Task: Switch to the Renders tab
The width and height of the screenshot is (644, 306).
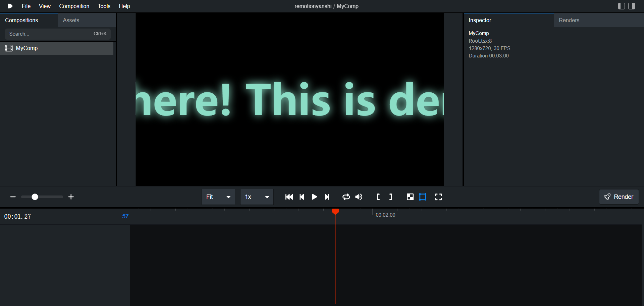Action: click(599, 20)
